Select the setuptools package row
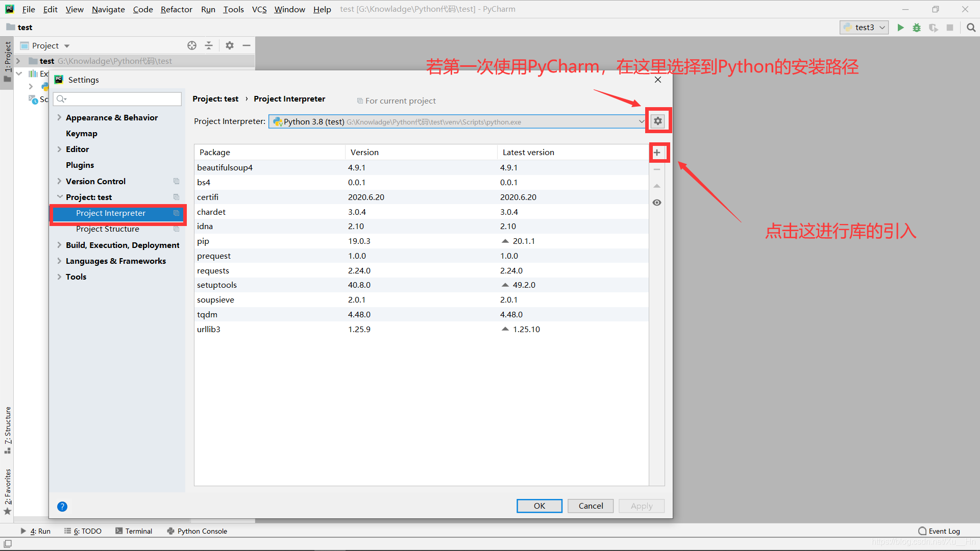 tap(422, 285)
